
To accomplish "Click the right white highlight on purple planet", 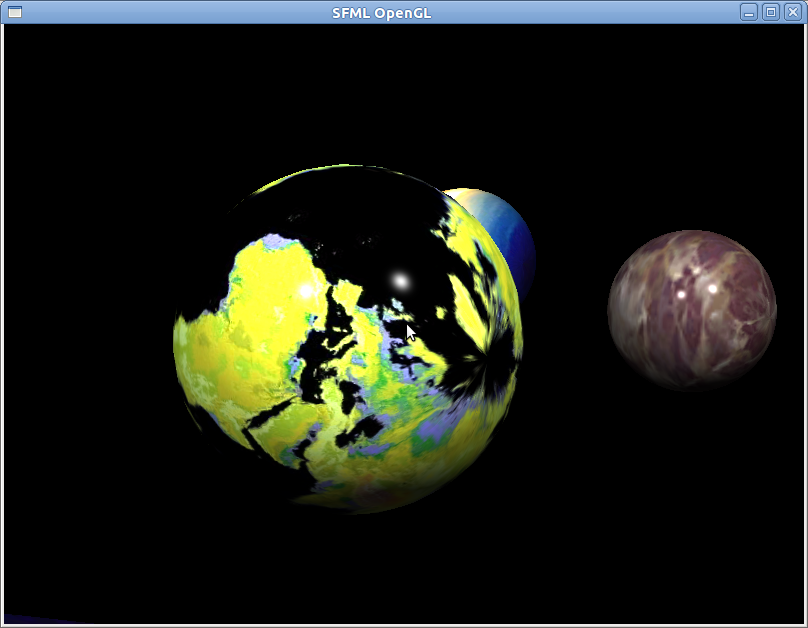I will tap(713, 288).
